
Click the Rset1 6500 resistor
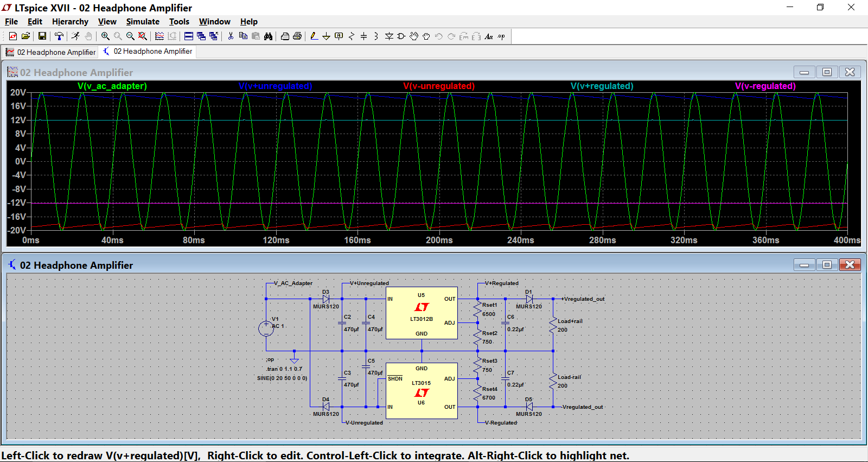tap(478, 309)
